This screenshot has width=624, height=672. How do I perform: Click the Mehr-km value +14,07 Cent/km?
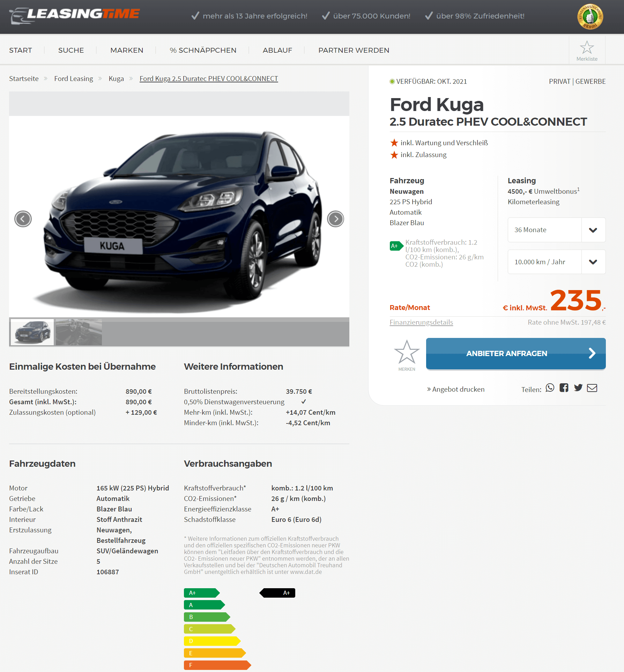pyautogui.click(x=311, y=412)
